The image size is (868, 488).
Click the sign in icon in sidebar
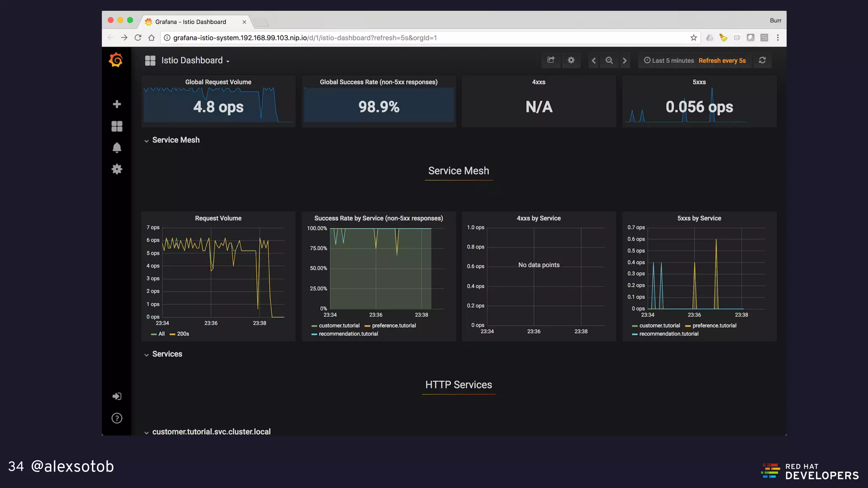tap(117, 396)
